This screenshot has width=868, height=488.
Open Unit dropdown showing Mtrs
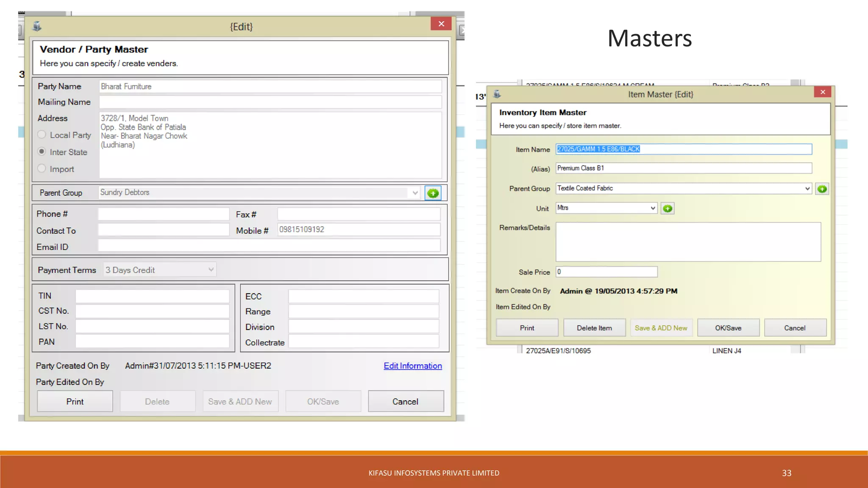[653, 208]
